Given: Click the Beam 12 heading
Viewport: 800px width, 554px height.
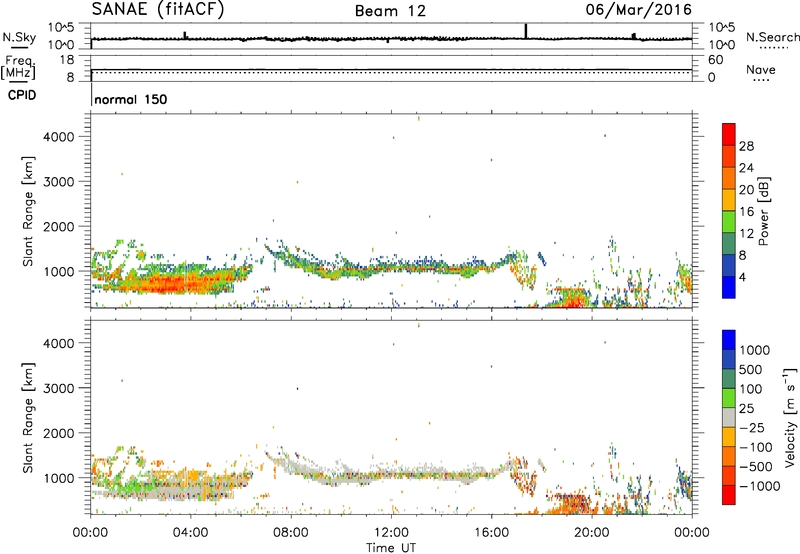Looking at the screenshot, I should pyautogui.click(x=390, y=11).
